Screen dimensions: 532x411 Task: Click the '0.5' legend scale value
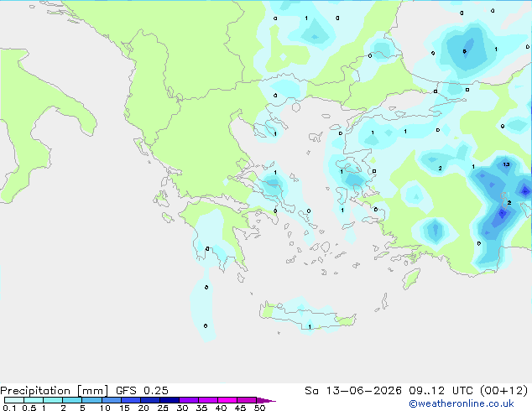coord(29,408)
